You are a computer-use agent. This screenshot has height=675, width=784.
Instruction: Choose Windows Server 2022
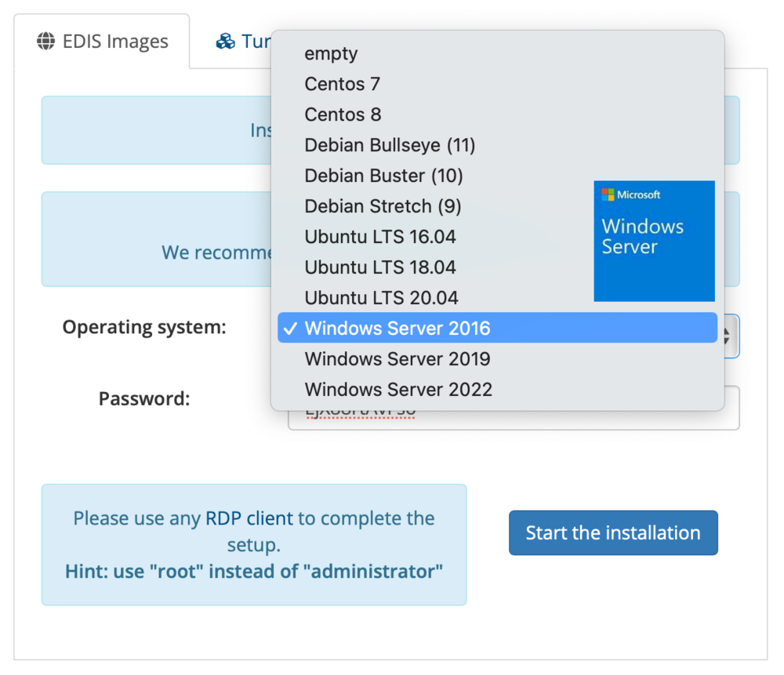click(x=398, y=390)
